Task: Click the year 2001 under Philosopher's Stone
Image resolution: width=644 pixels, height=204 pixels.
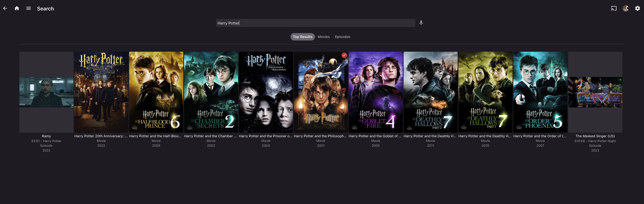Action: click(x=321, y=146)
